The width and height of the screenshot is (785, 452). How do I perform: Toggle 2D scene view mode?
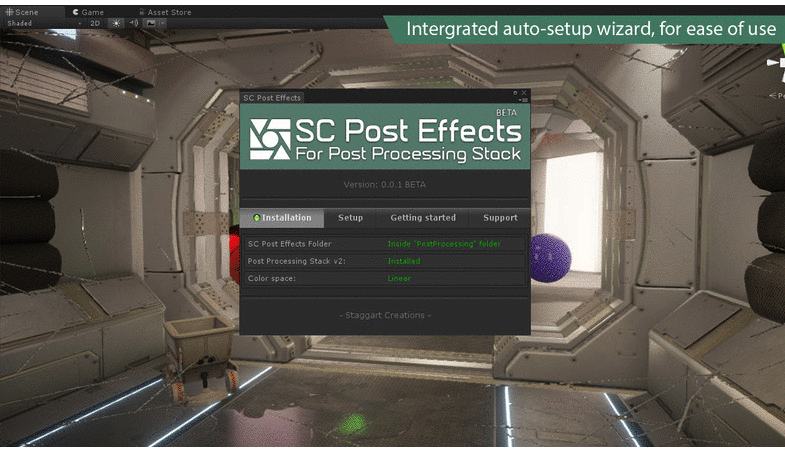95,24
